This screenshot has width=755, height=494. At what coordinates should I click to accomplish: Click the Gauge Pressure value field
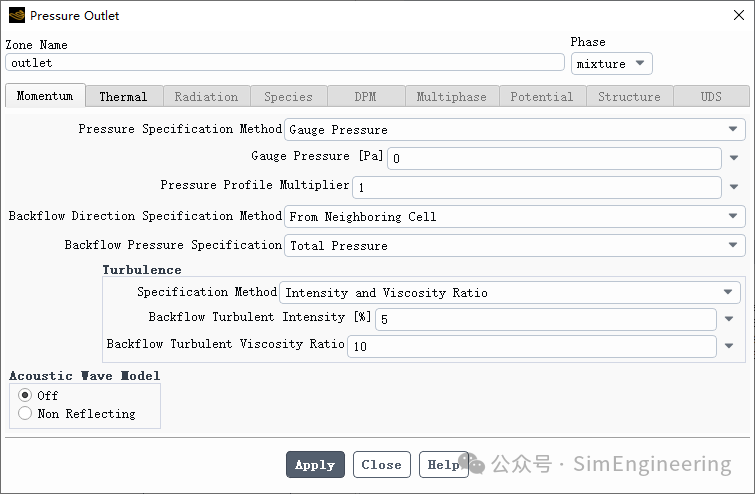click(554, 158)
